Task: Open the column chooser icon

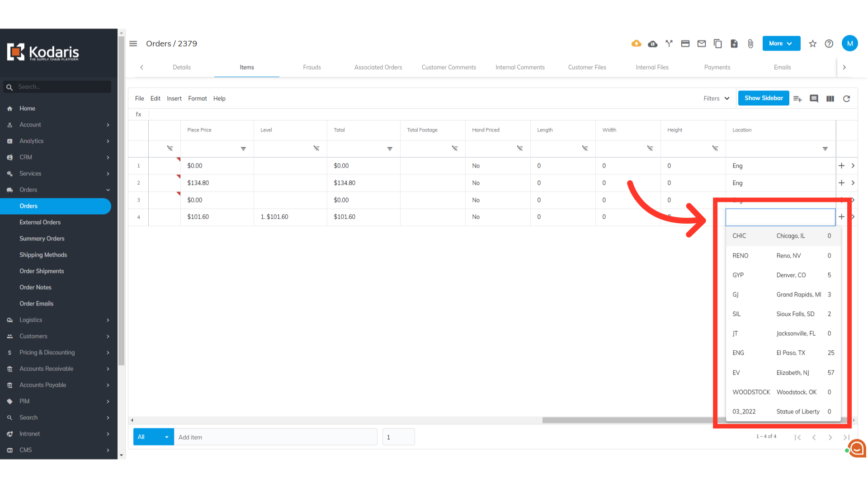Action: click(830, 99)
